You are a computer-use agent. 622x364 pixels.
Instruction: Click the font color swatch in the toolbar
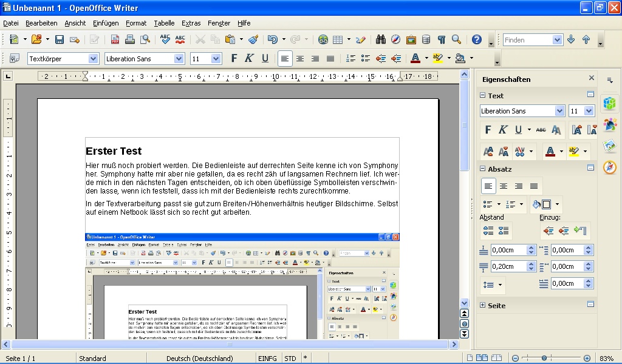pos(415,59)
